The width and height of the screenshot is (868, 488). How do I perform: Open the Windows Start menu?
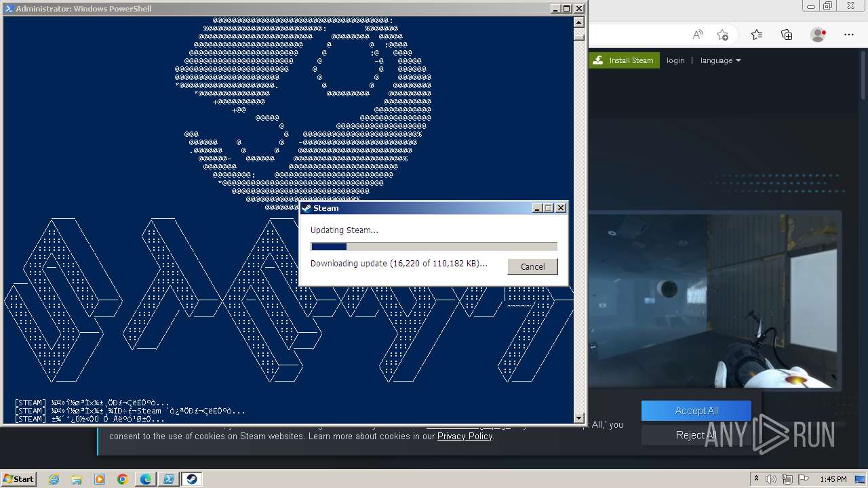coord(19,479)
